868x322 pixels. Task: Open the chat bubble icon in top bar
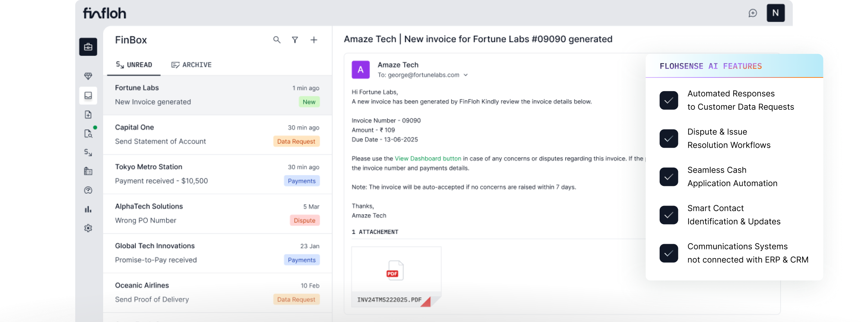(x=753, y=13)
